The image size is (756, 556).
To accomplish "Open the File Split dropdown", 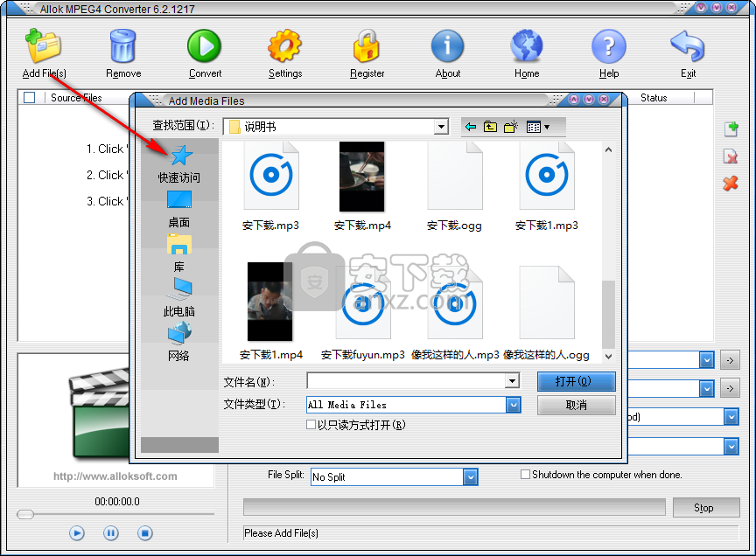I will [x=470, y=477].
